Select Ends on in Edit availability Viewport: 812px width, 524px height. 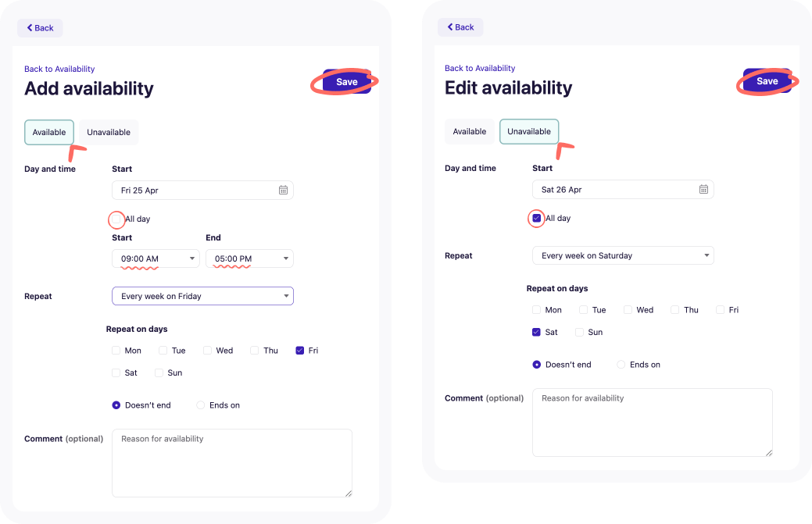coord(621,365)
